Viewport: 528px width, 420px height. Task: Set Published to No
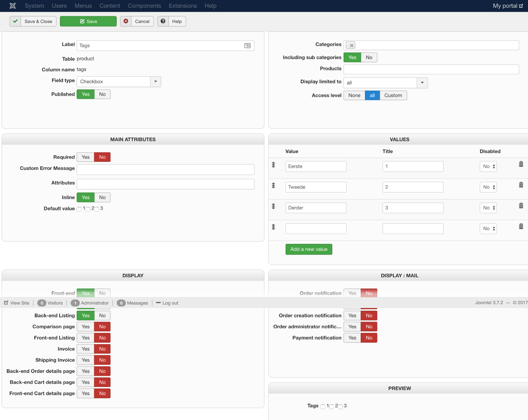click(102, 94)
